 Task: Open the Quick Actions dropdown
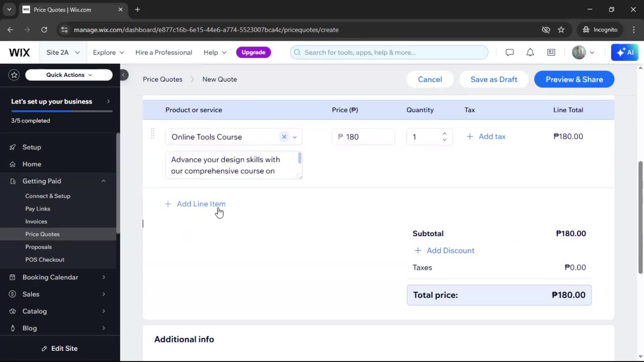[69, 75]
